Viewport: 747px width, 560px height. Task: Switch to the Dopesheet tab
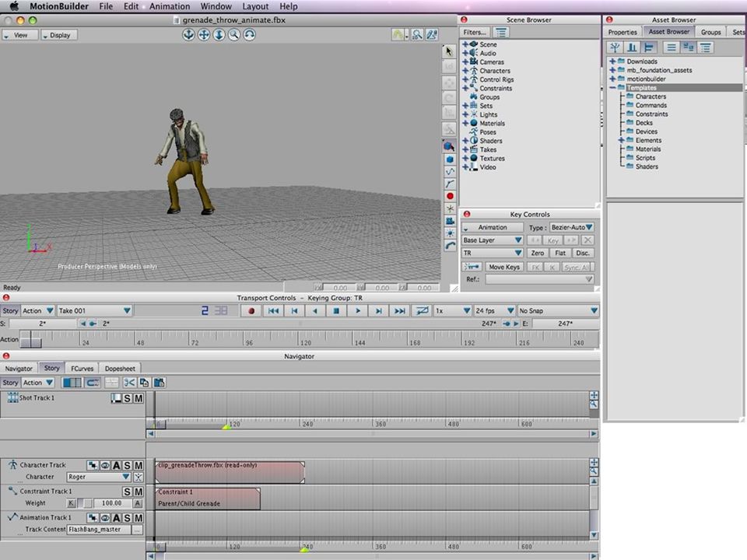(x=120, y=369)
